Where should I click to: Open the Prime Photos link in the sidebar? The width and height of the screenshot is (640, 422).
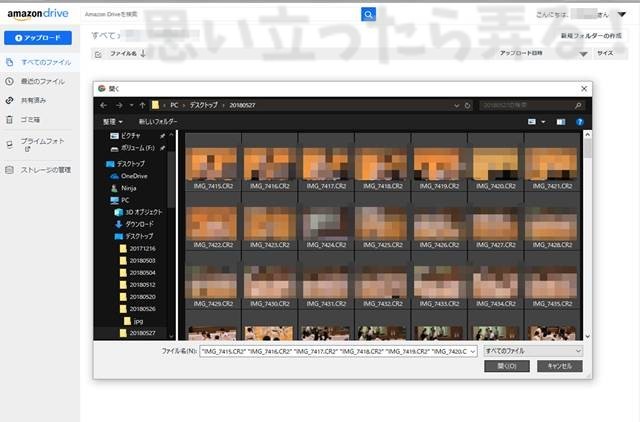pos(36,144)
